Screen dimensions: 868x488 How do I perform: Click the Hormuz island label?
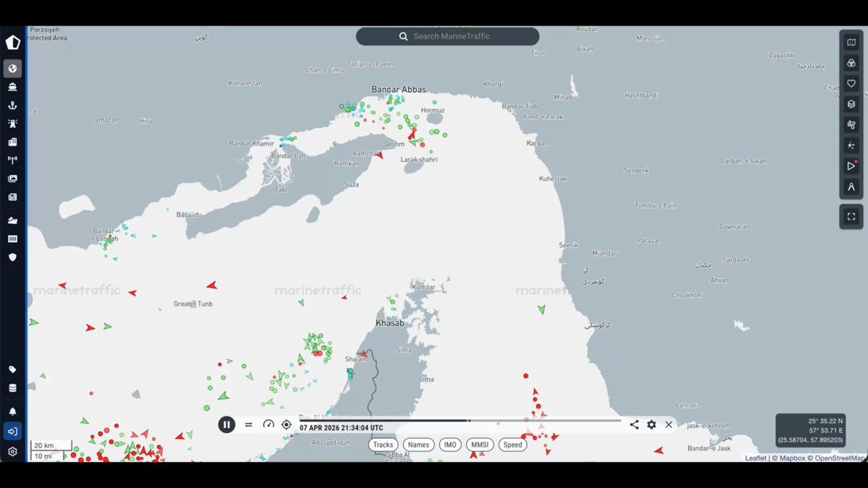pos(433,111)
